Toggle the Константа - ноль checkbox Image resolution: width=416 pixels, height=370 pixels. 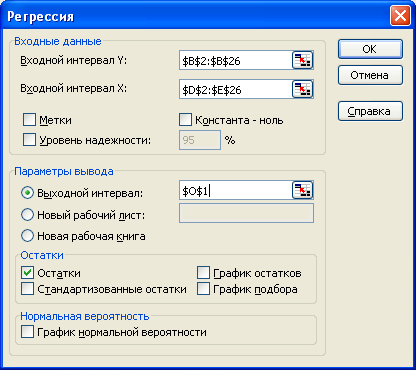(185, 119)
